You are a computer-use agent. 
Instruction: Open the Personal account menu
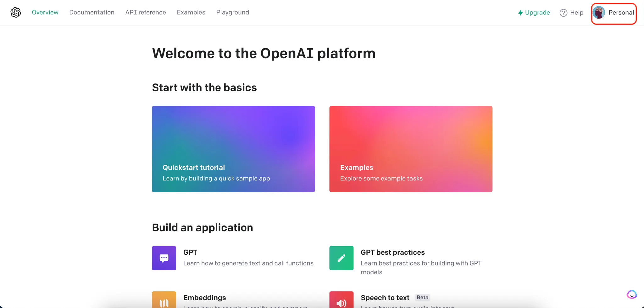point(613,13)
